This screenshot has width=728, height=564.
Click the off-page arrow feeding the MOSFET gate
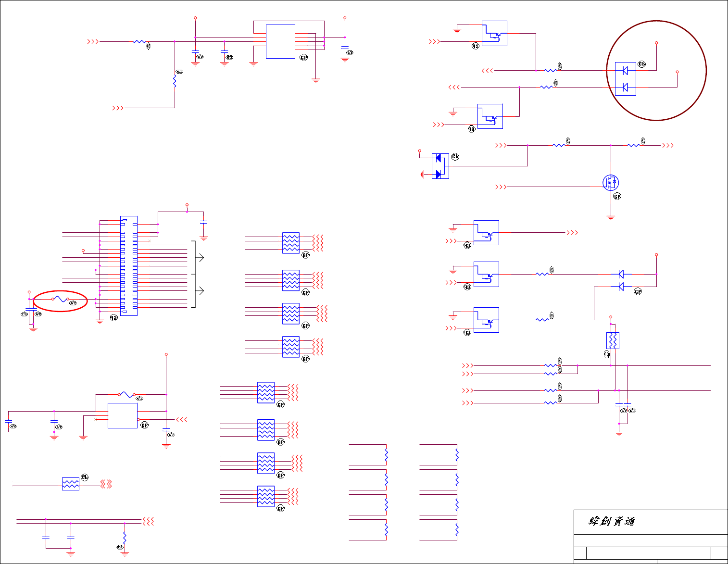pyautogui.click(x=501, y=187)
